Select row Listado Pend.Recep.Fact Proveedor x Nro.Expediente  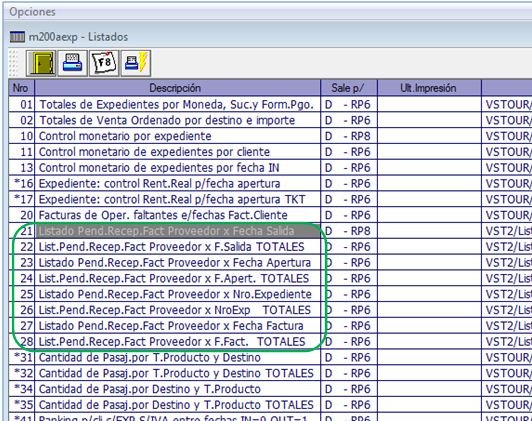point(177,294)
